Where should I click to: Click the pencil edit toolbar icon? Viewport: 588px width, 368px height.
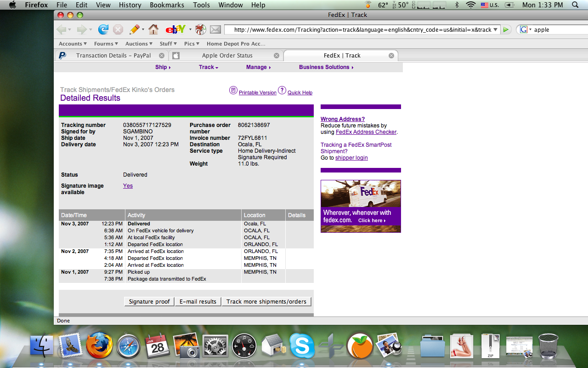tap(134, 29)
